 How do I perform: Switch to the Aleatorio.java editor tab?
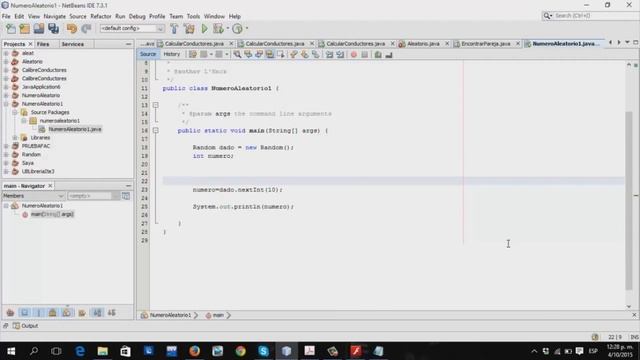[423, 44]
